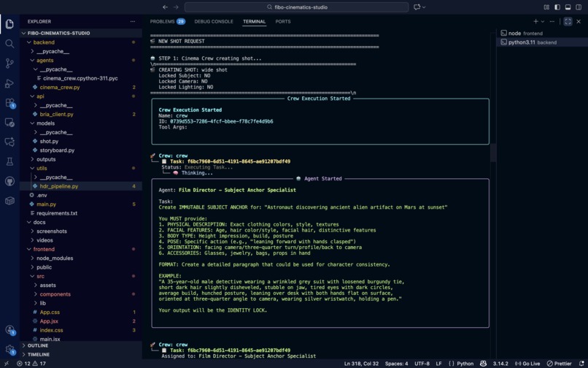Switch to the Debug Console tab
588x368 pixels.
click(x=214, y=21)
